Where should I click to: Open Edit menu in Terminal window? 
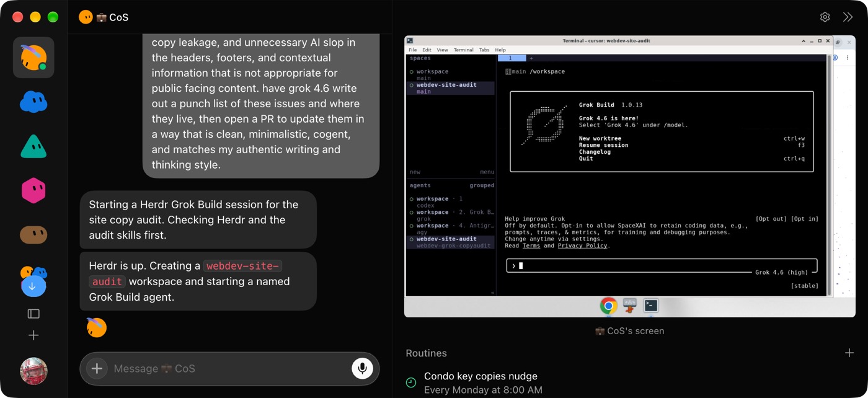[427, 50]
